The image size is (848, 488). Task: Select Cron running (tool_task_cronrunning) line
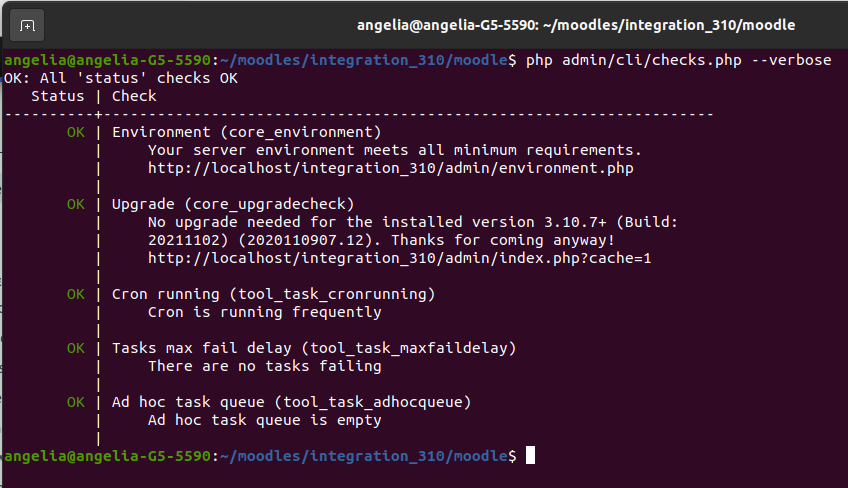[274, 294]
